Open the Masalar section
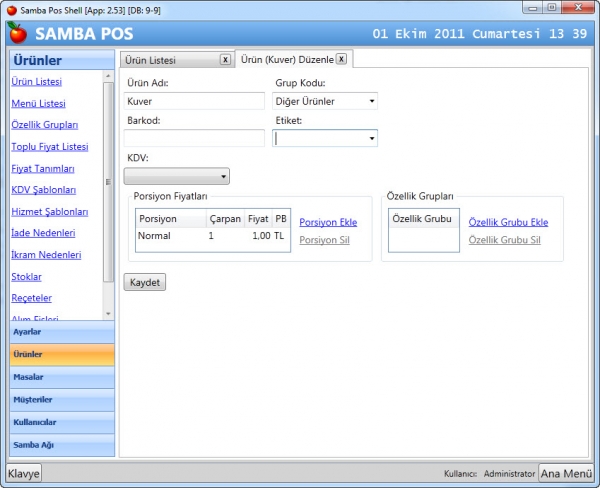Viewport: 600px width, 488px height. point(62,377)
